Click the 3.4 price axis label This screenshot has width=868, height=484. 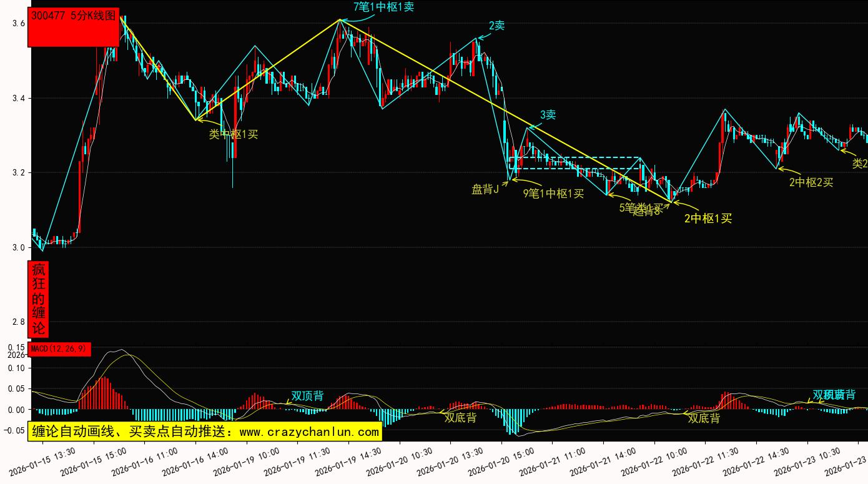click(18, 98)
